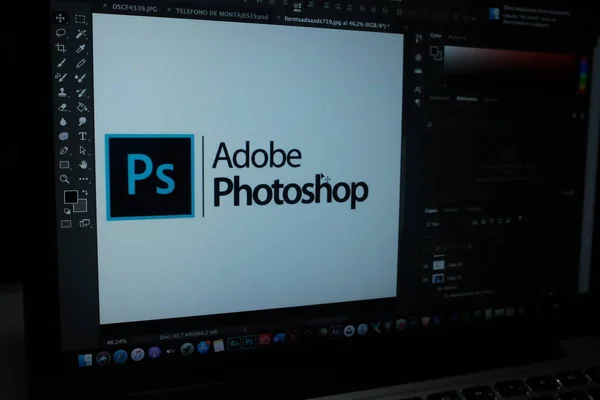600x400 pixels.
Task: Select the Move tool
Action: point(60,18)
